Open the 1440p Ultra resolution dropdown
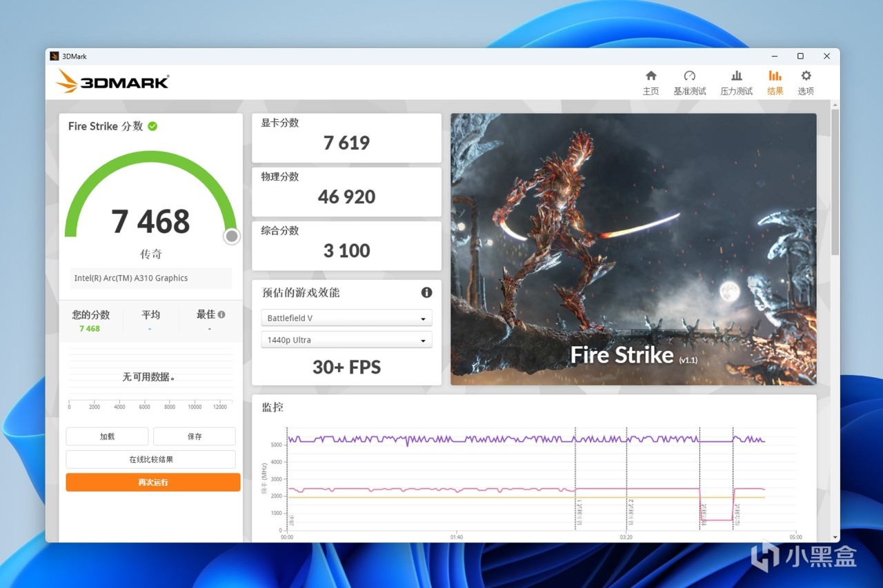Image resolution: width=883 pixels, height=588 pixels. pos(346,340)
